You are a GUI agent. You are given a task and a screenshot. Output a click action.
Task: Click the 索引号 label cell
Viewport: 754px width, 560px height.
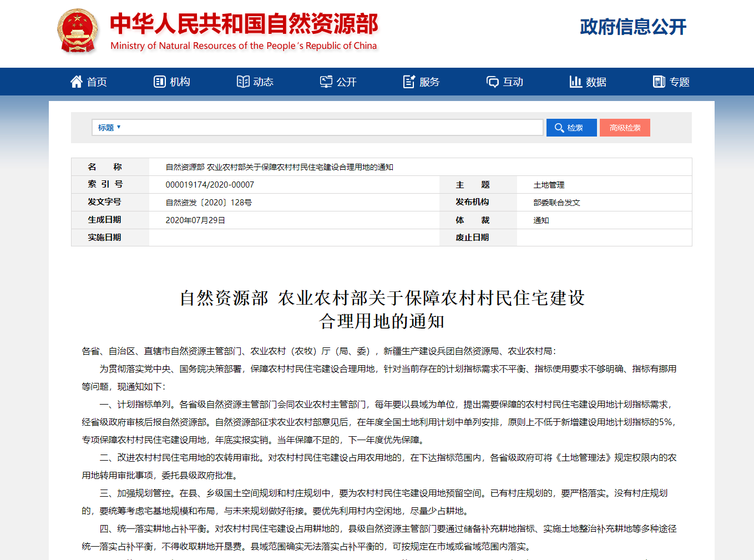(x=110, y=184)
